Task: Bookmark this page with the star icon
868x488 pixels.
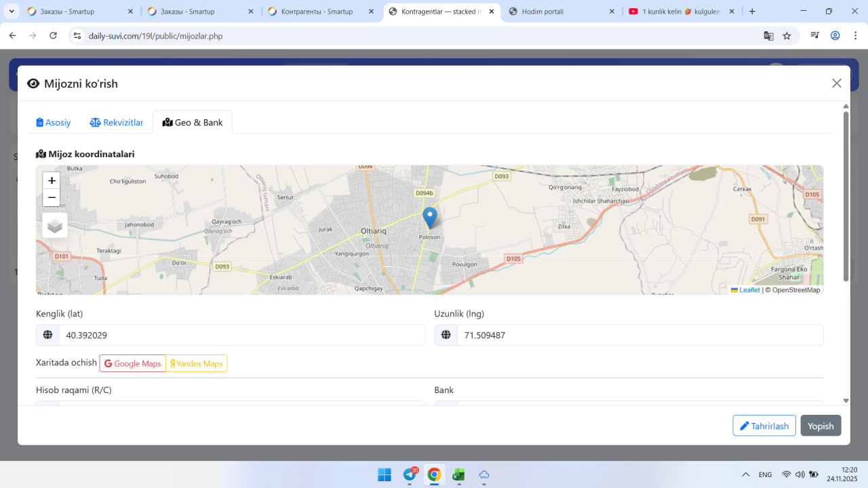Action: pos(787,36)
